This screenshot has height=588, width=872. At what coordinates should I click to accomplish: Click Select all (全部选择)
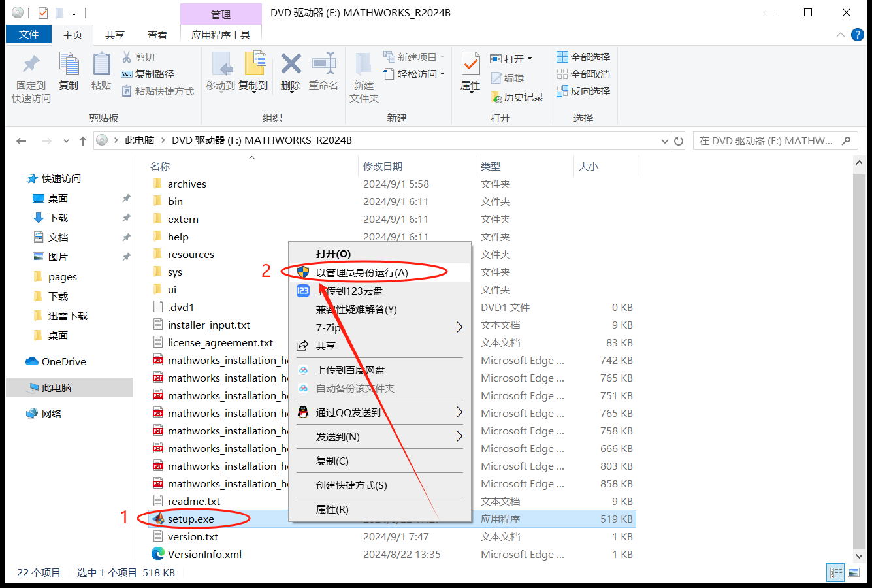click(583, 57)
